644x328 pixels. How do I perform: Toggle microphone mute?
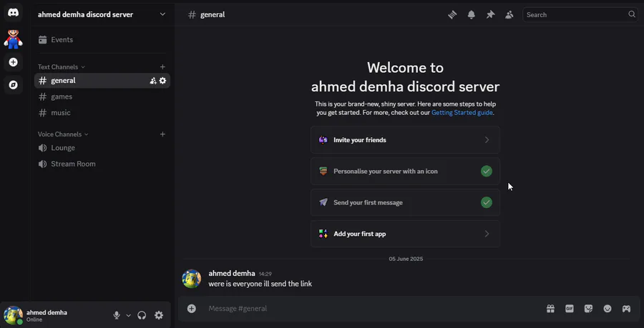click(x=116, y=315)
